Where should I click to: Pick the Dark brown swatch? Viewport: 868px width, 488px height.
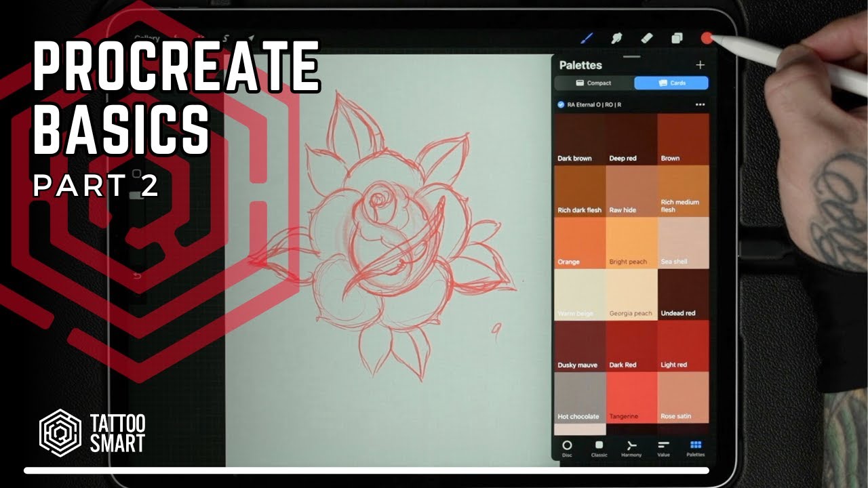tap(580, 139)
